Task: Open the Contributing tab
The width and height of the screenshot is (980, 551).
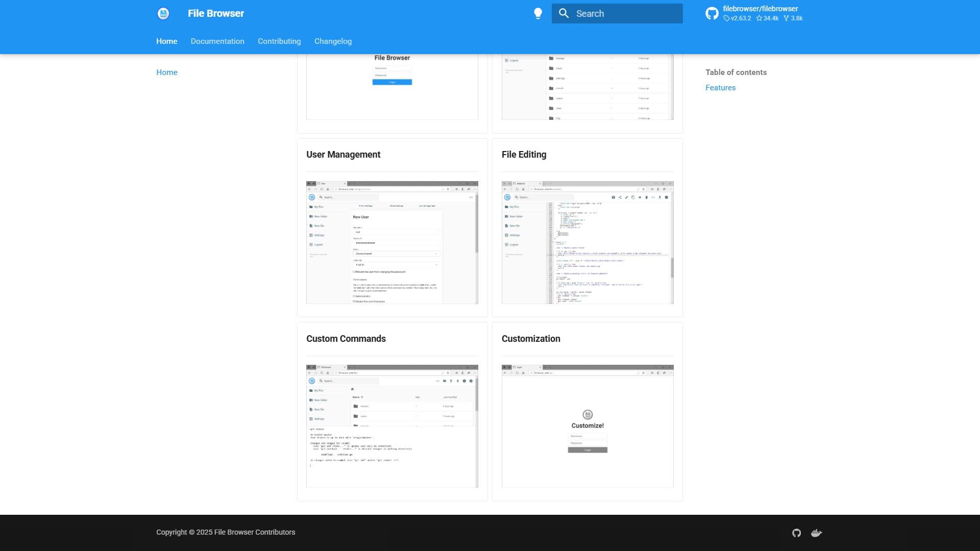Action: [x=279, y=41]
